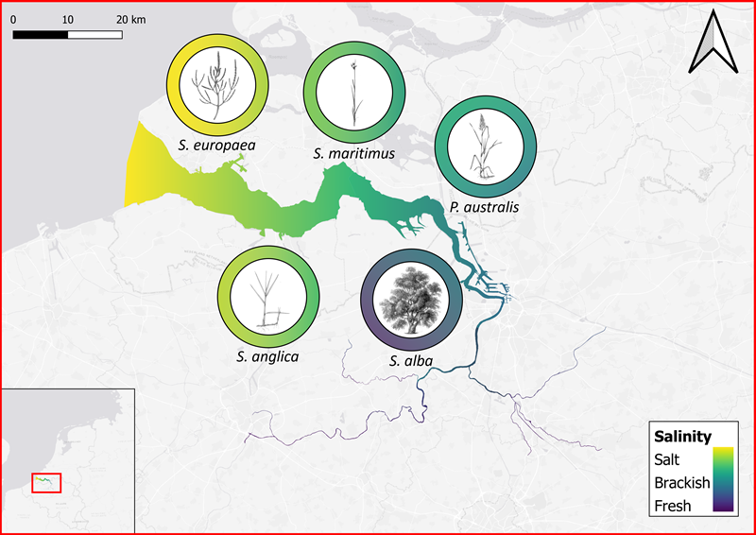Click the S. europaea species label
This screenshot has width=756, height=535.
click(218, 146)
